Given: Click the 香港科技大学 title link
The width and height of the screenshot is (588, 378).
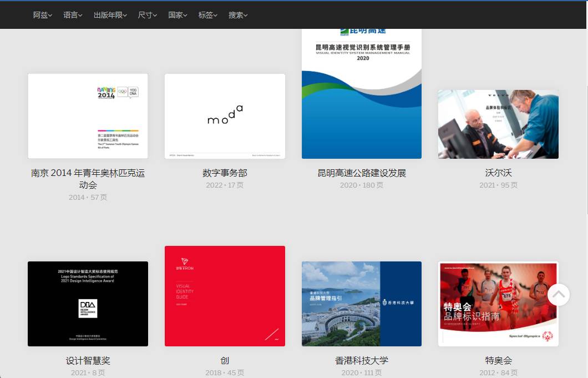Looking at the screenshot, I should click(x=362, y=360).
